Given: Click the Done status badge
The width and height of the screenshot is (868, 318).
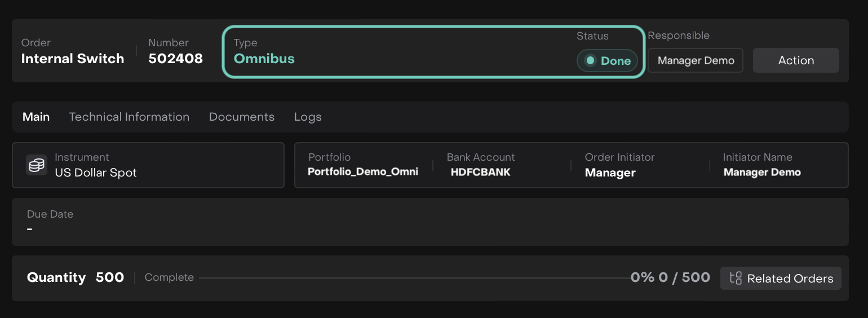Looking at the screenshot, I should [608, 61].
